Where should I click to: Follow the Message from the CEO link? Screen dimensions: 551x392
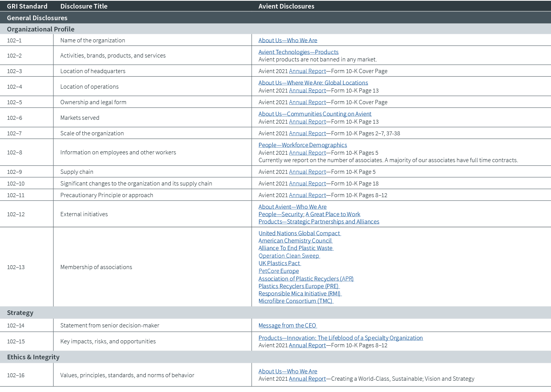point(287,325)
